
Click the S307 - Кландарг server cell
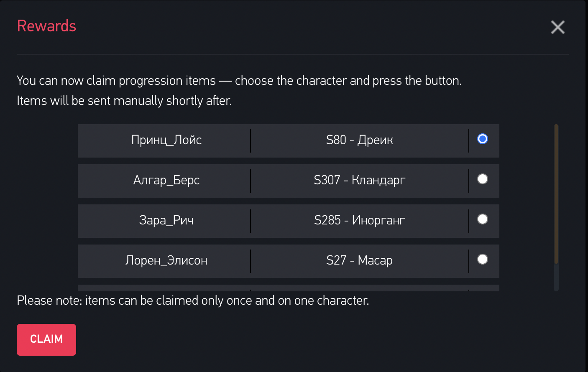359,180
